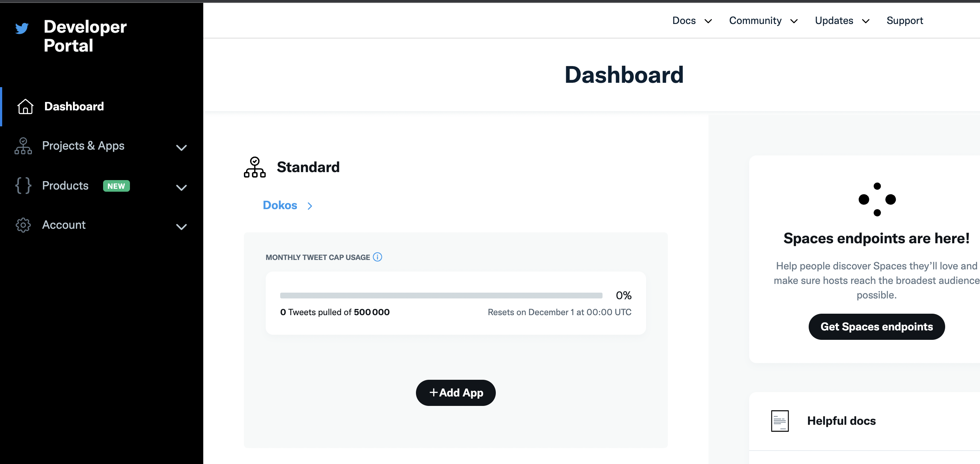980x464 pixels.
Task: Expand the Products section chevron
Action: click(x=181, y=187)
